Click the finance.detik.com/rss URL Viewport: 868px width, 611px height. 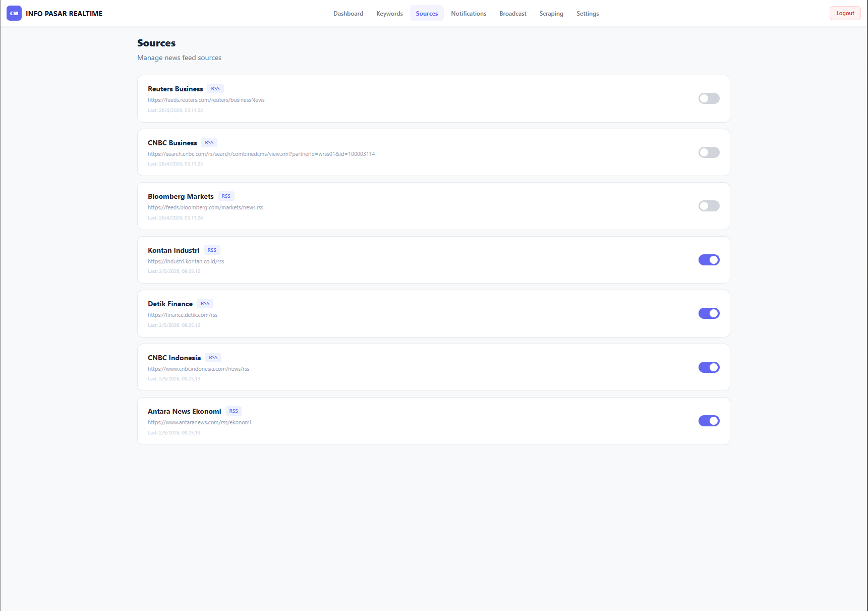[x=183, y=315]
